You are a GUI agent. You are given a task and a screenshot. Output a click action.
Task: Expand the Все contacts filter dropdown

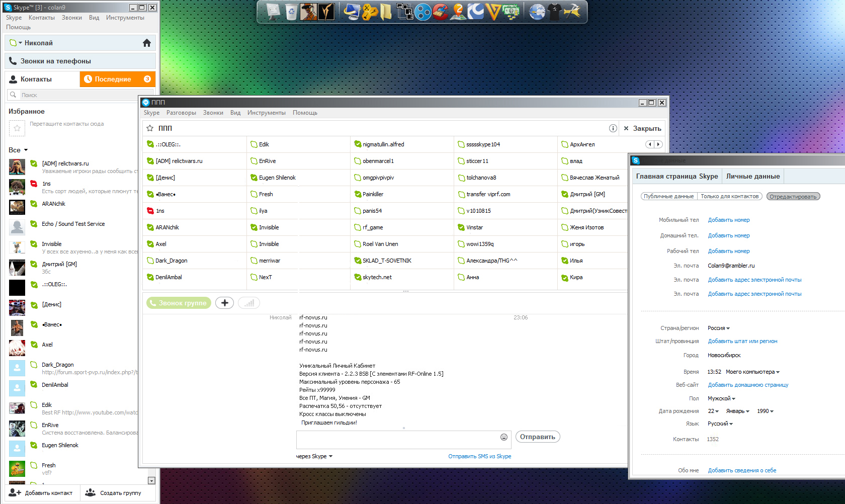pos(18,150)
